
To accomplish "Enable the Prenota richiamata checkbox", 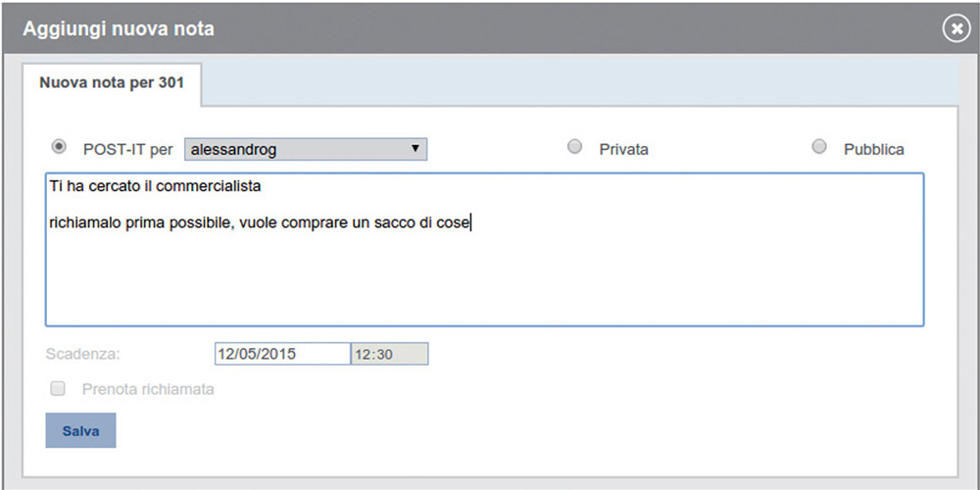I will [x=58, y=389].
